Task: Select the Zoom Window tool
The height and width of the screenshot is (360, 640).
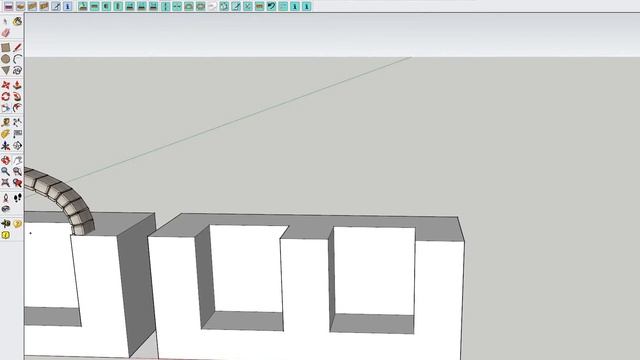Action: tap(17, 171)
